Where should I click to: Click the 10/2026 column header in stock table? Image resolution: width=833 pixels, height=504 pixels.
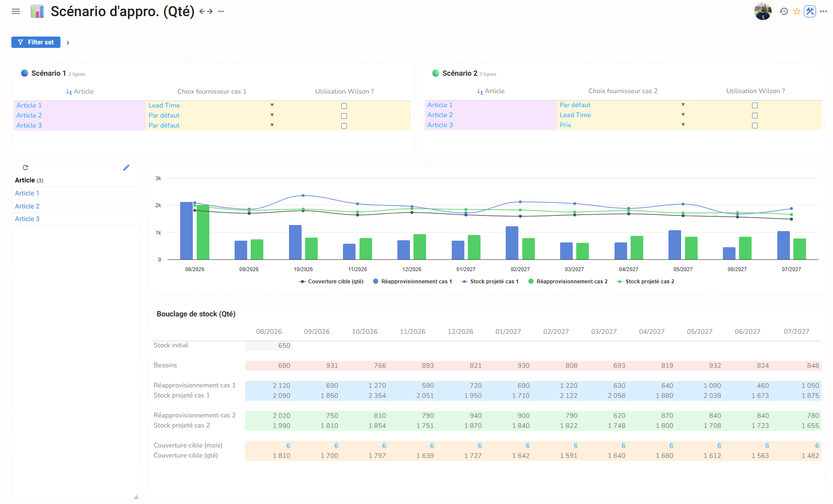365,332
